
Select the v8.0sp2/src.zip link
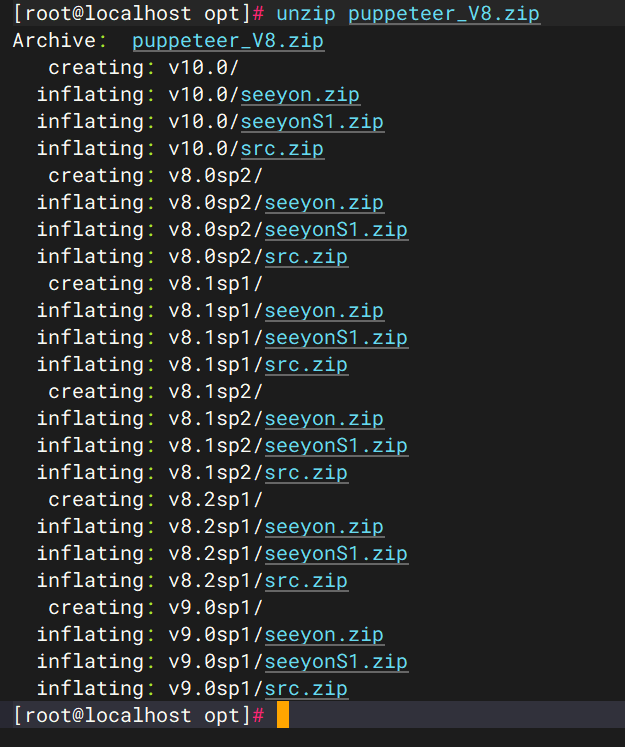306,257
